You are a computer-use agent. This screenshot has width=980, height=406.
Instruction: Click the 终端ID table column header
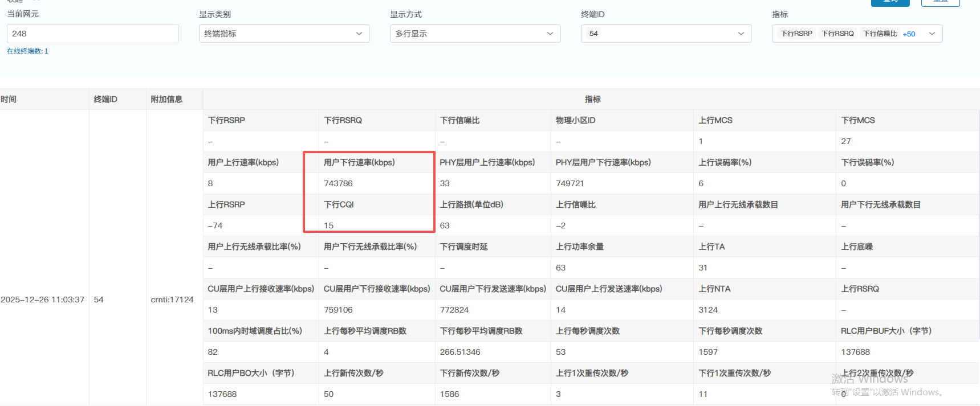[105, 99]
